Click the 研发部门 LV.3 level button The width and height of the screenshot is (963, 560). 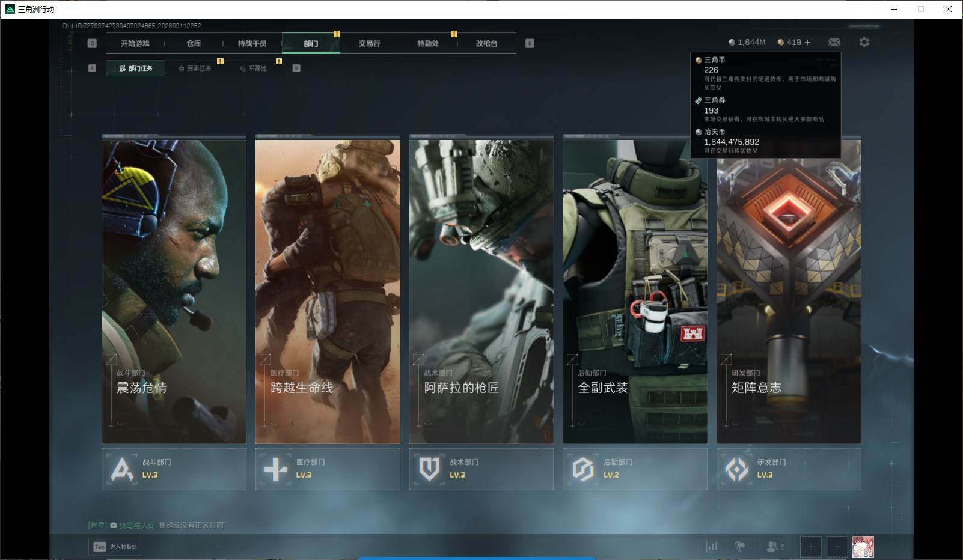789,469
